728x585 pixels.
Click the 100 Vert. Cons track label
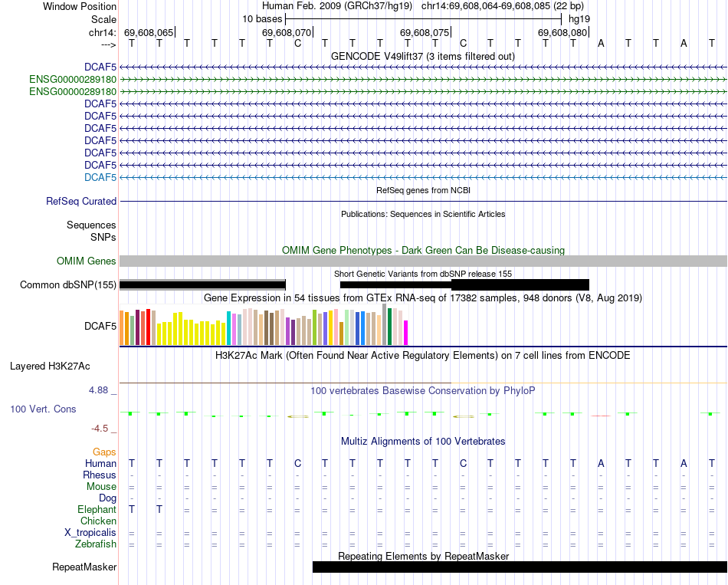(43, 409)
